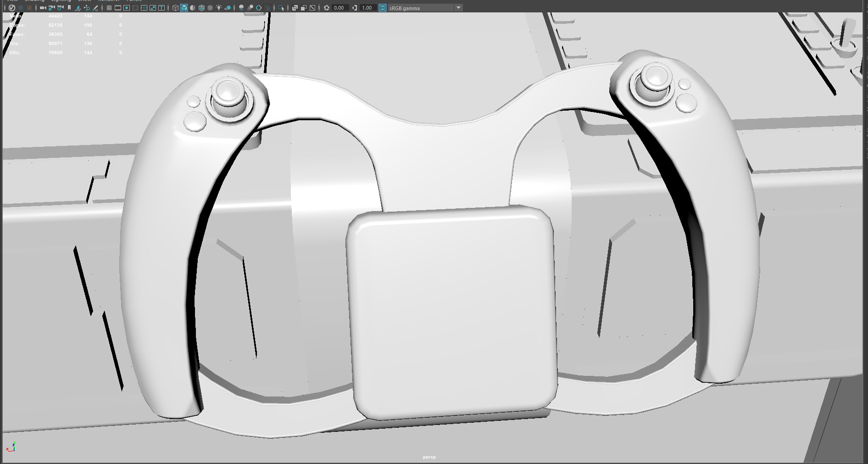Viewport: 868px width, 464px height.
Task: Click the Gamma reset icon
Action: (355, 8)
